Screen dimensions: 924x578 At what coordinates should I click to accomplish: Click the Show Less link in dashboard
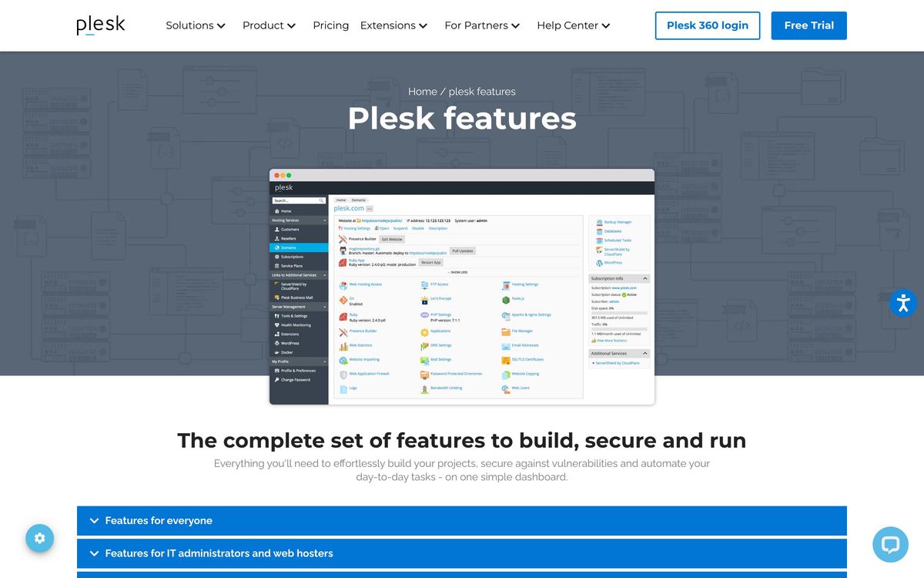(x=458, y=273)
